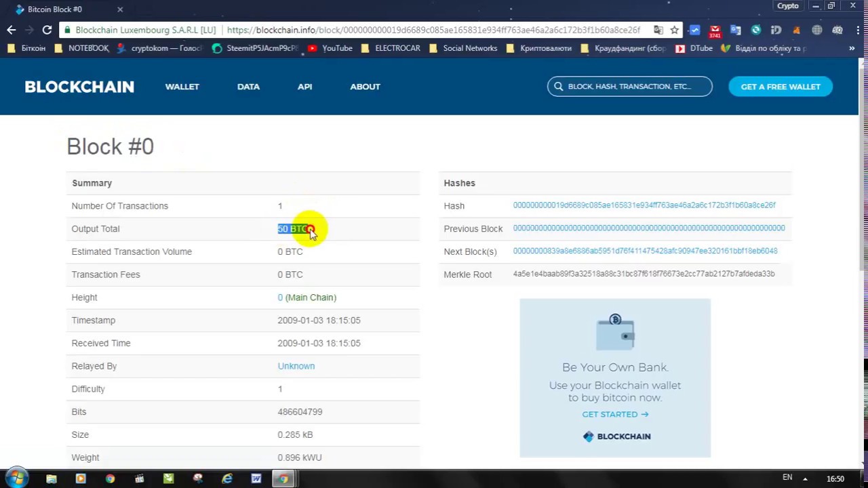This screenshot has height=488, width=868.
Task: Open the Біткоін bookmarks folder
Action: tap(28, 48)
